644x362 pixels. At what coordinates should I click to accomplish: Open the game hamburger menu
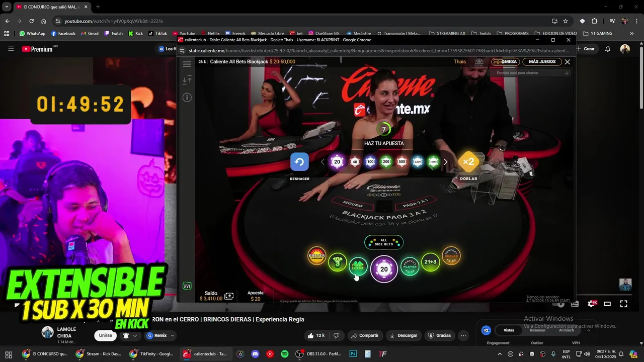[x=187, y=64]
